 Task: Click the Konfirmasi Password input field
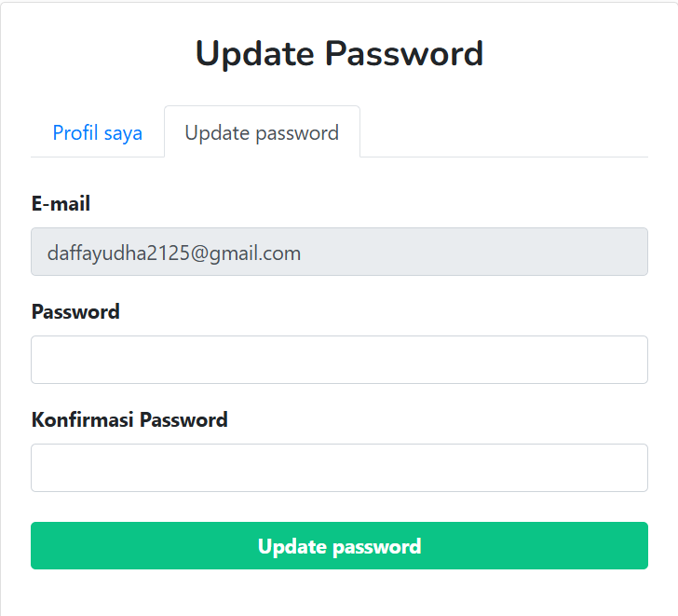click(x=339, y=468)
